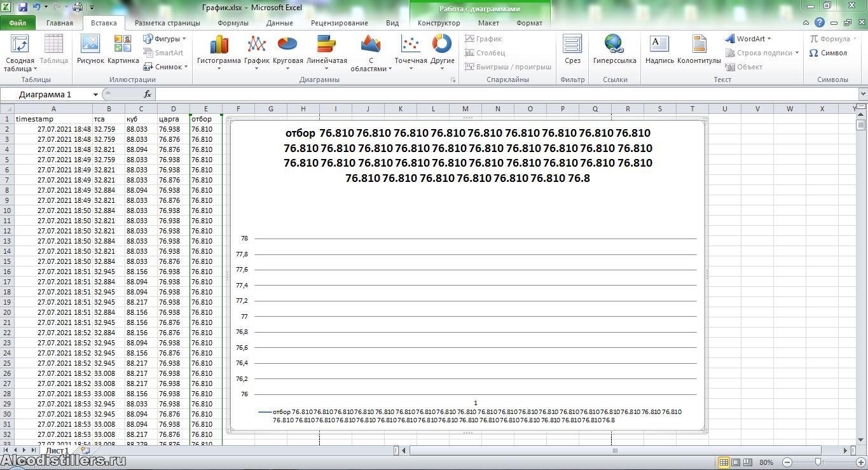Click the Save icon in quick access toolbar
Screen dimensions: 868x470
[x=23, y=8]
